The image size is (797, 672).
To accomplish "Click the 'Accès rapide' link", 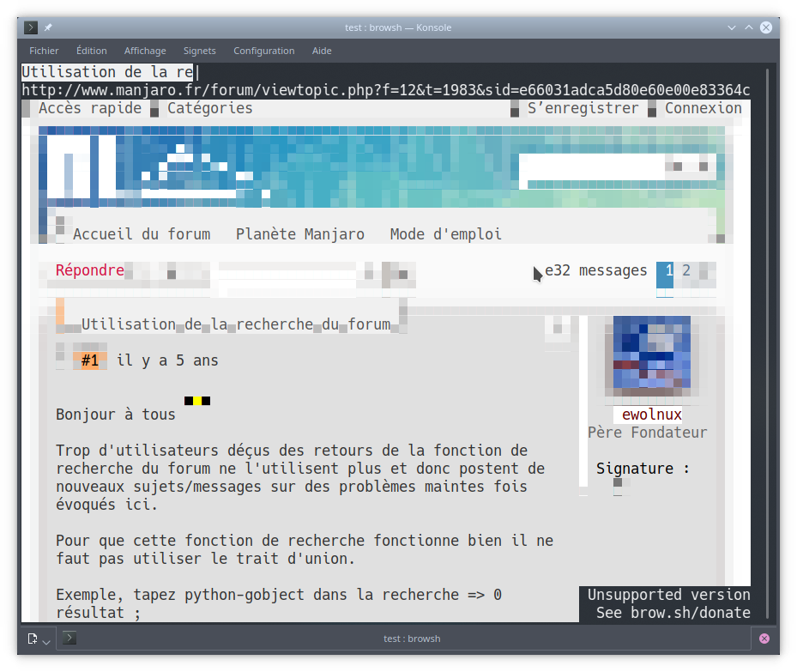I will [90, 108].
